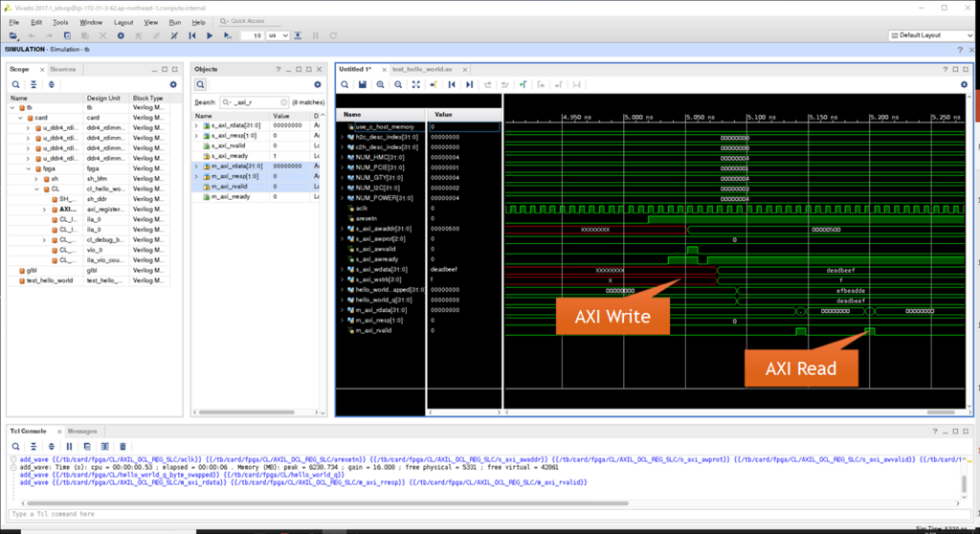
Task: Collapse the tb tree node
Action: click(12, 107)
